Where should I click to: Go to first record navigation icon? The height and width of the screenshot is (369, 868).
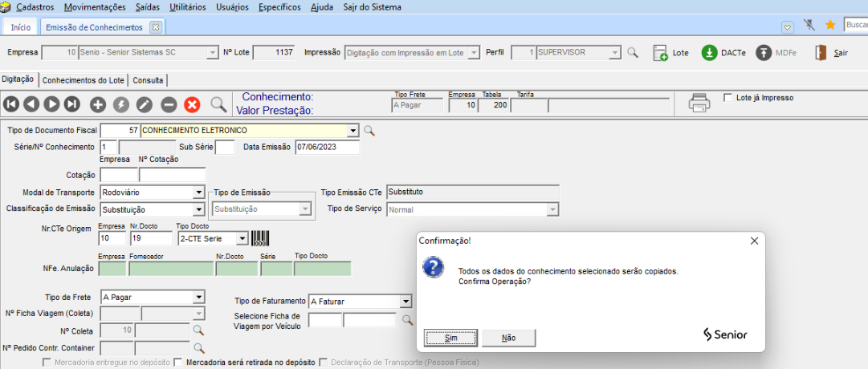pos(11,103)
